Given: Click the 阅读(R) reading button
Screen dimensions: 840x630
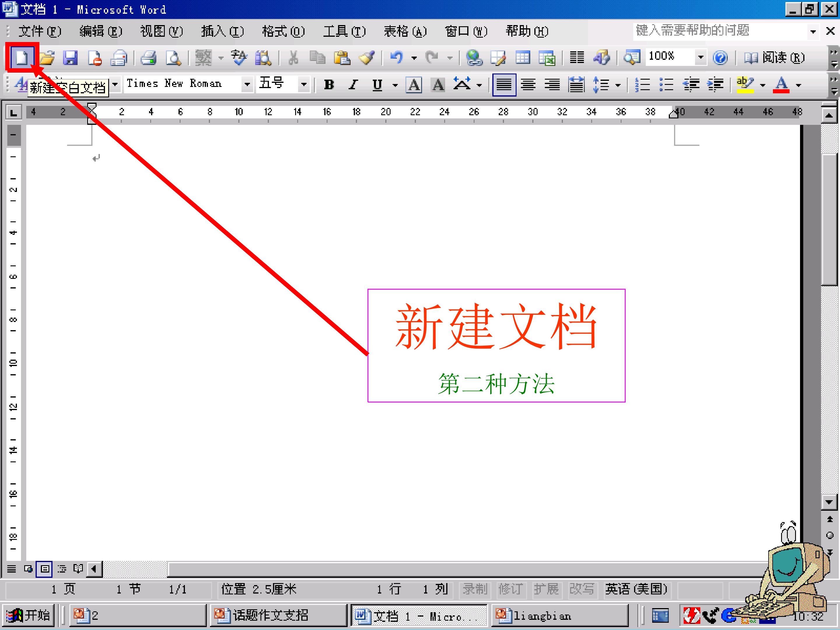Looking at the screenshot, I should point(773,58).
